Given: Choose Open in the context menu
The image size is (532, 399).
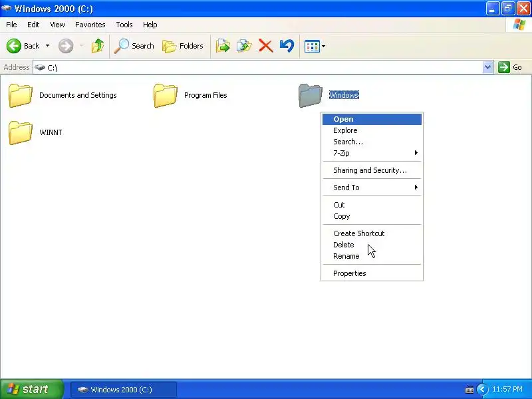Looking at the screenshot, I should [372, 119].
